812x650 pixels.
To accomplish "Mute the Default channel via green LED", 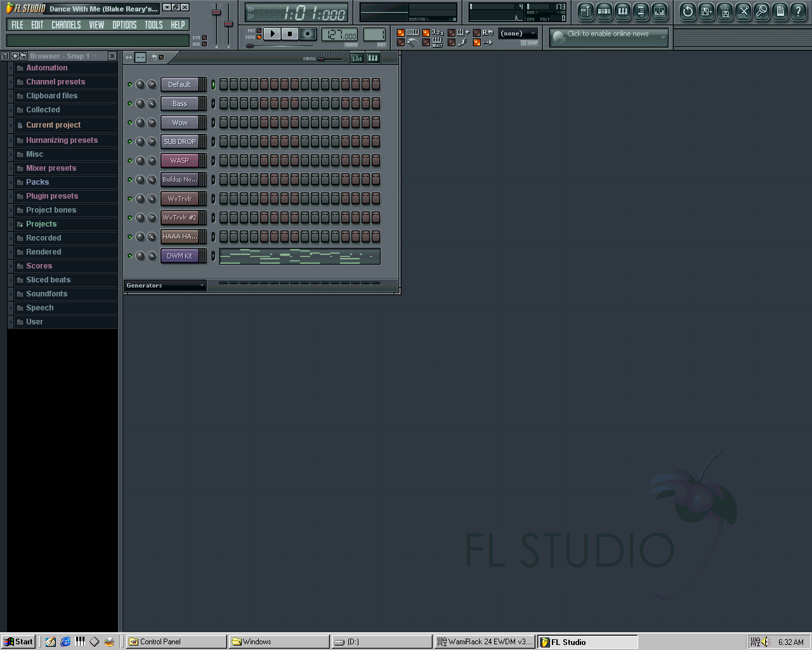I will (130, 84).
